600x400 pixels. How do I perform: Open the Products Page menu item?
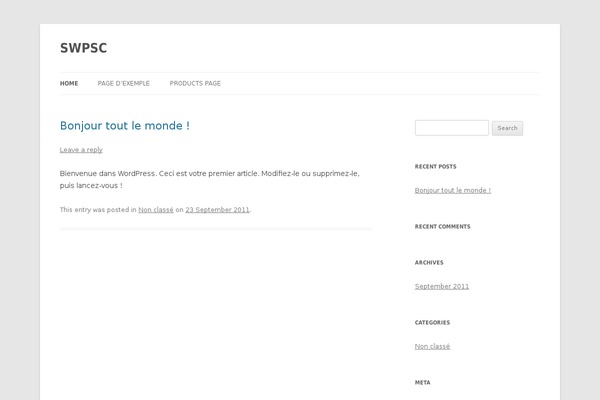[x=195, y=83]
